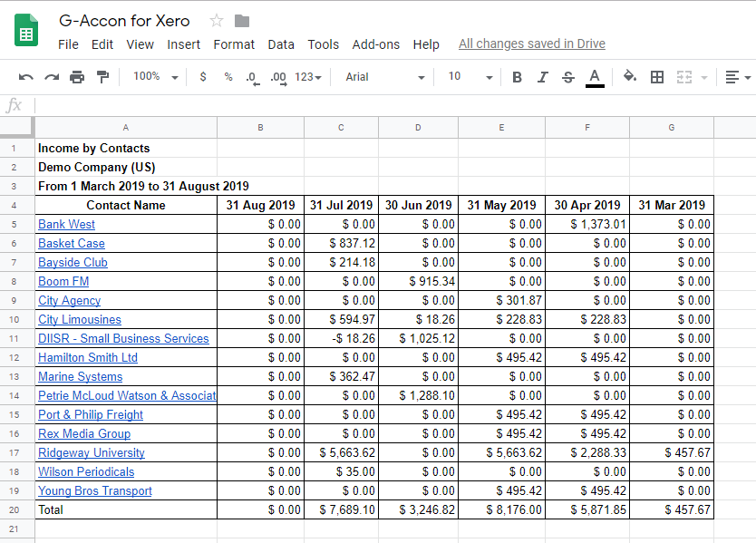Click the redo icon
This screenshot has height=543, width=756.
[52, 77]
